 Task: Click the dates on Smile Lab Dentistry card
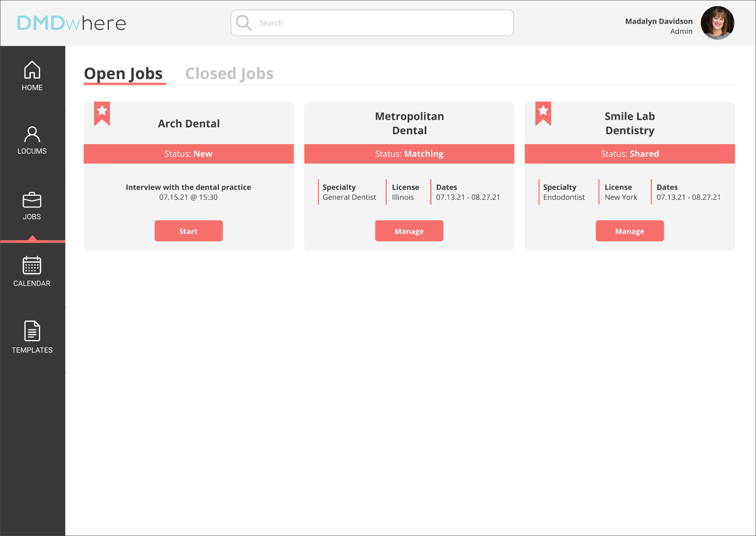pos(688,197)
